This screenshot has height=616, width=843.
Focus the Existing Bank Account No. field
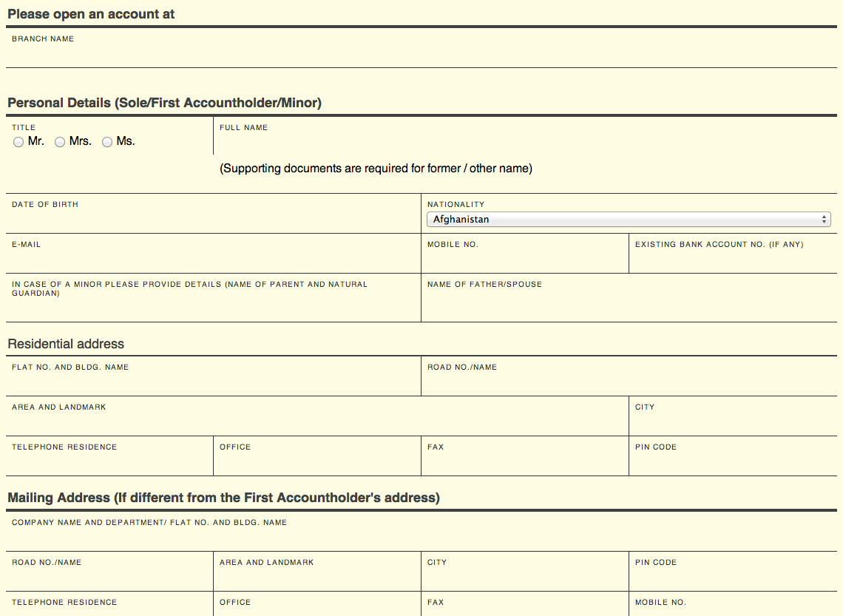click(733, 260)
